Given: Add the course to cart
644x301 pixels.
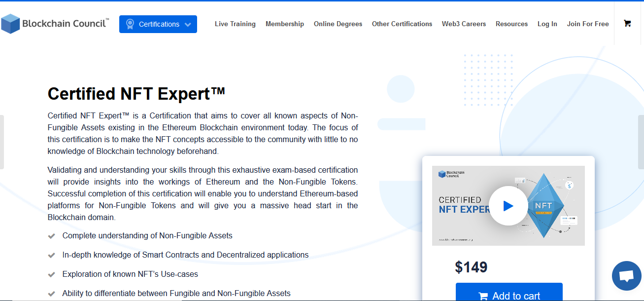Looking at the screenshot, I should pyautogui.click(x=509, y=292).
